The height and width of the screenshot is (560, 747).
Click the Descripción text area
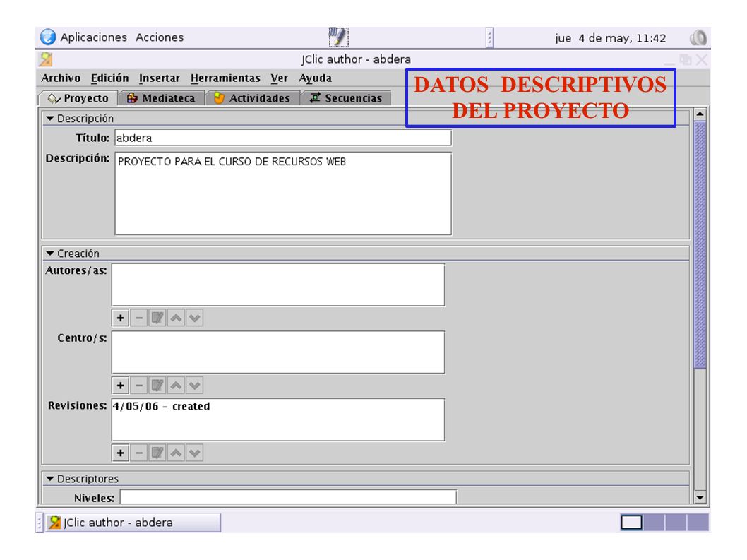pos(283,193)
